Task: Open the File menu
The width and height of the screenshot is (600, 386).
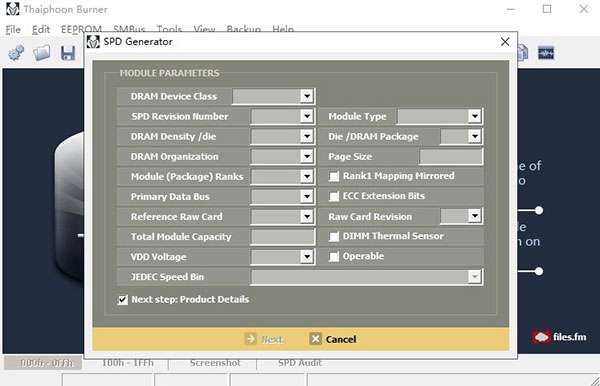Action: pyautogui.click(x=13, y=29)
